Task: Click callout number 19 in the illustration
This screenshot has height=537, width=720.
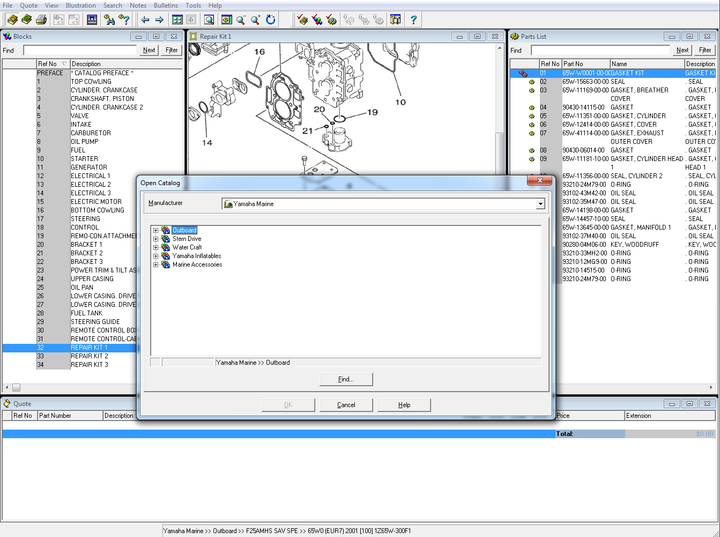Action: click(x=372, y=112)
